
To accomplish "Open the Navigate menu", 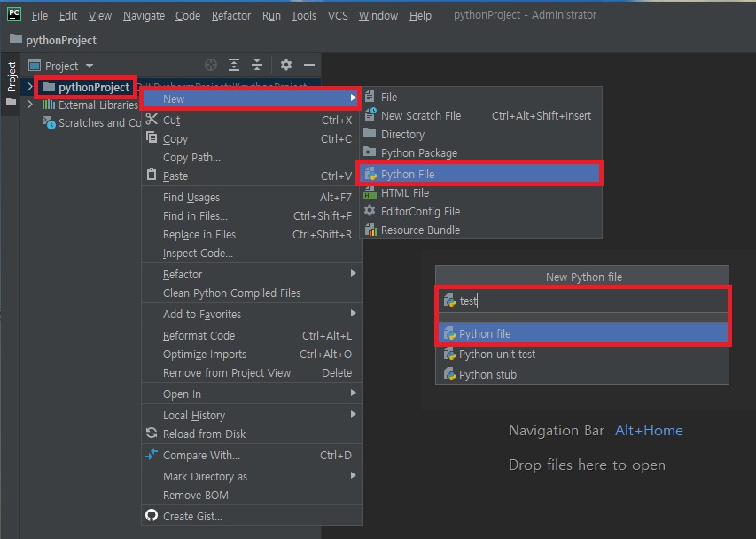I will click(144, 15).
